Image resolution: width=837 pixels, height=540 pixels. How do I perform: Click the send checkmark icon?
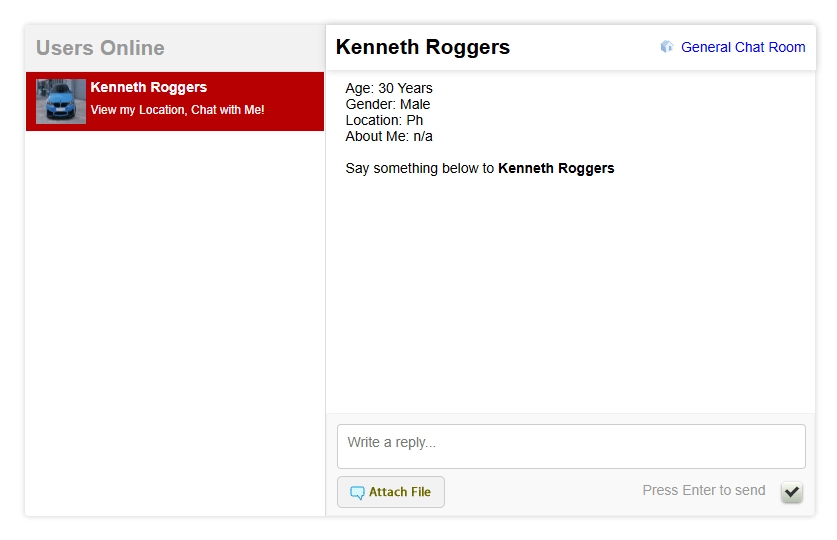792,491
